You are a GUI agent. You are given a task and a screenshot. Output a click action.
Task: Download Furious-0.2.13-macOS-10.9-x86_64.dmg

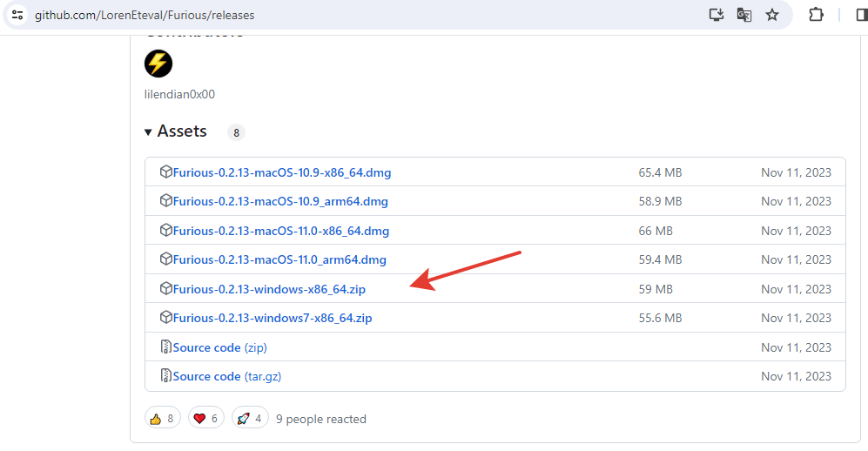282,172
